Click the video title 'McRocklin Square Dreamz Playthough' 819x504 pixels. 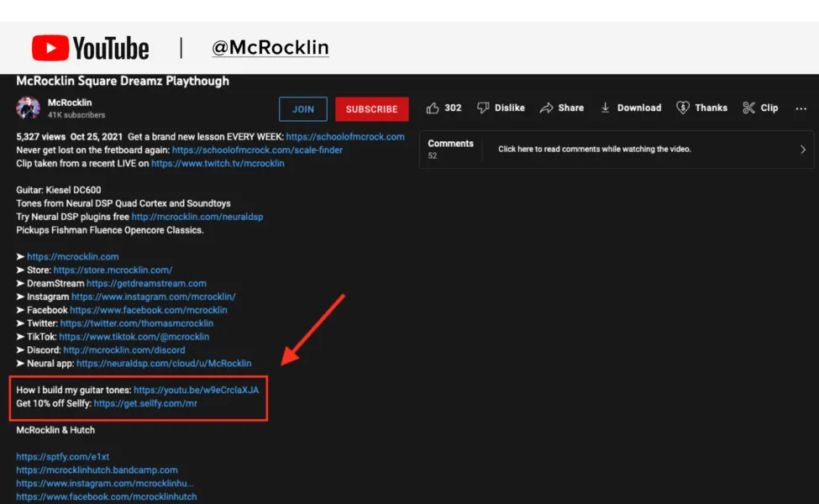[x=123, y=81]
